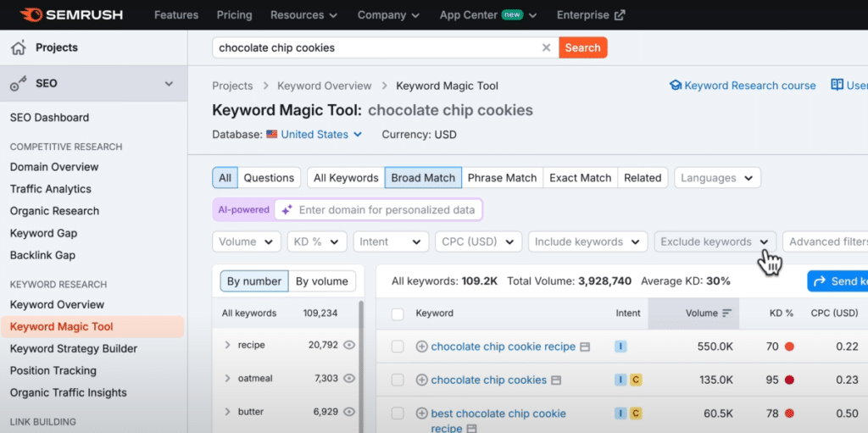
Task: Open Exclude keywords dropdown
Action: (x=715, y=242)
